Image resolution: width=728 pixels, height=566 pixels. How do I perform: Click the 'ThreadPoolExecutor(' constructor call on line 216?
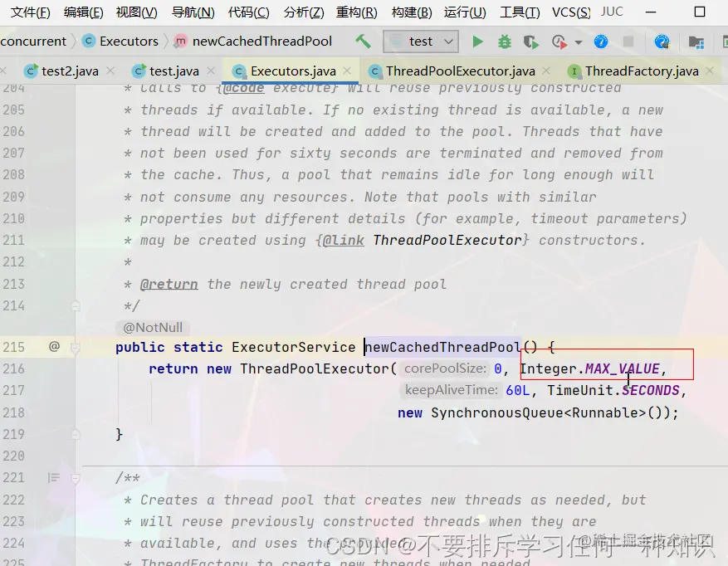pyautogui.click(x=319, y=369)
